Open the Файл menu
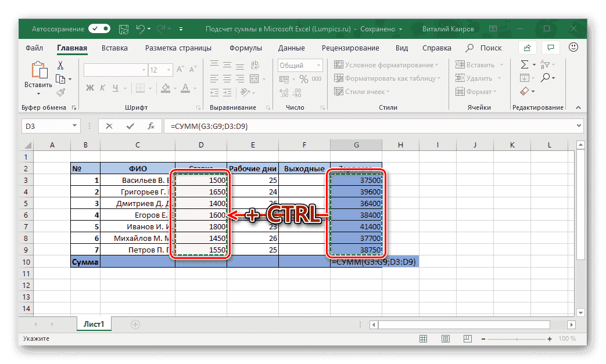 coord(34,48)
